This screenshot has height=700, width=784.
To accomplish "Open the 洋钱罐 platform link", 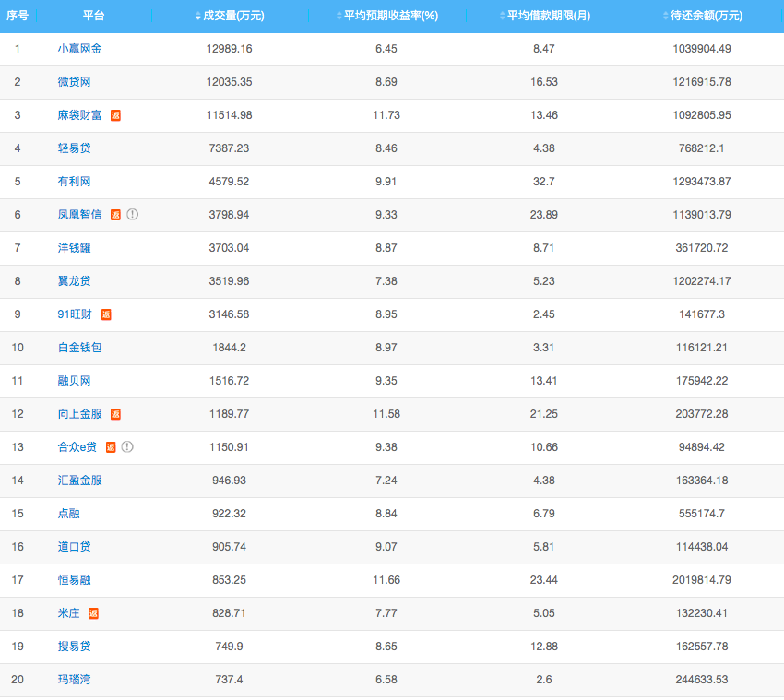I will (75, 247).
